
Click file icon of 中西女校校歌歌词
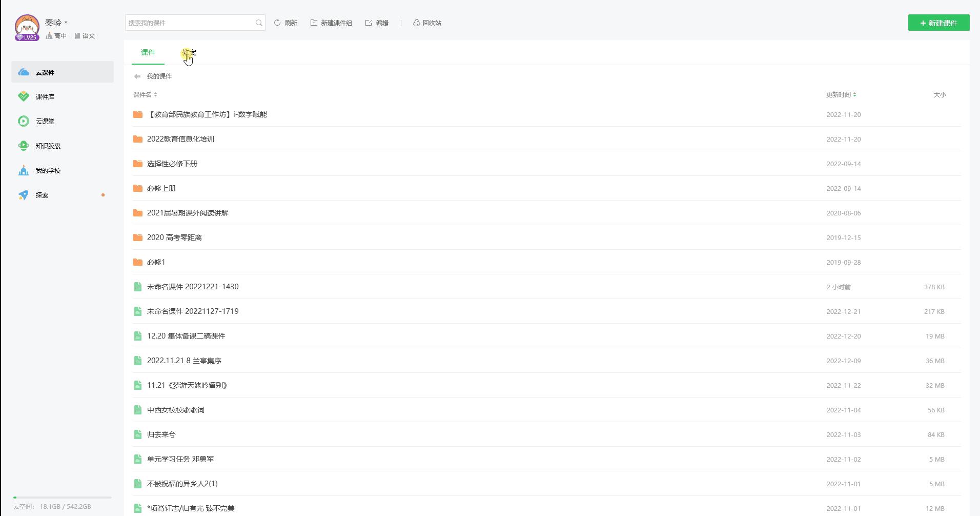pos(137,410)
